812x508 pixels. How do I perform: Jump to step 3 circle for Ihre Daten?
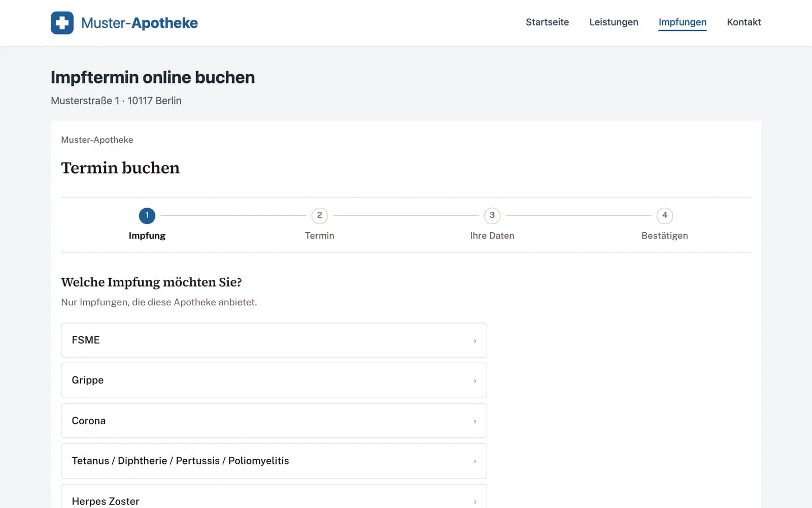click(x=492, y=215)
